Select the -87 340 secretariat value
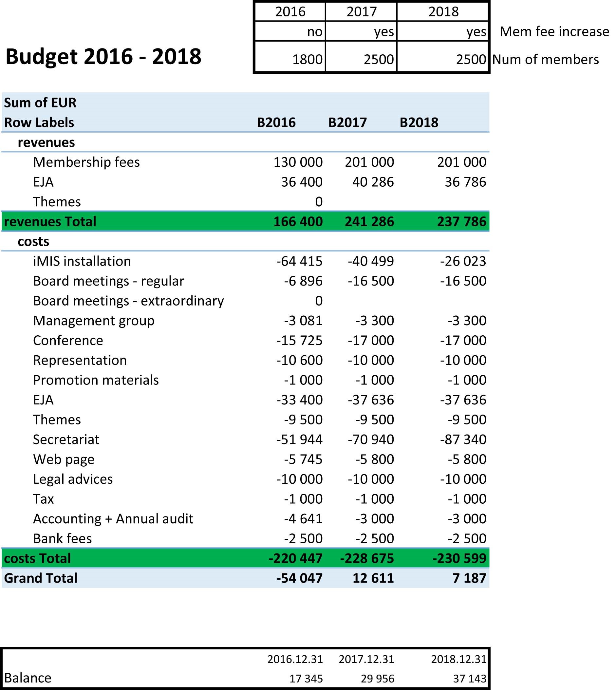This screenshot has height=690, width=616. (463, 439)
